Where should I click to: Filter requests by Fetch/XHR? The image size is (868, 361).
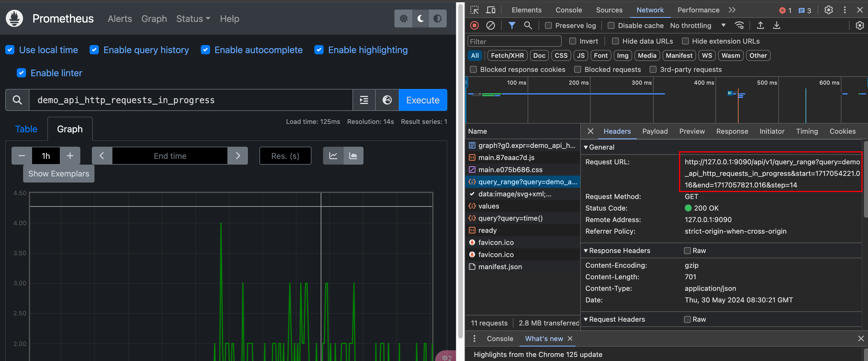pyautogui.click(x=507, y=55)
